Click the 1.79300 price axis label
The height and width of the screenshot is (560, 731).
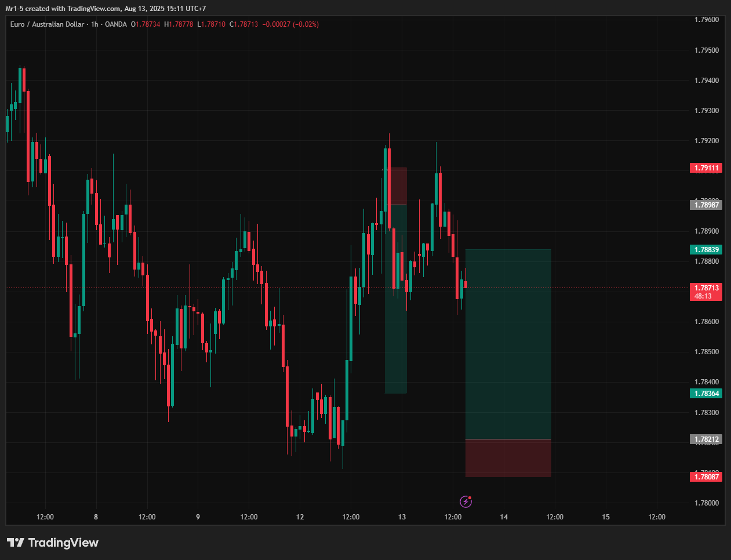point(707,111)
